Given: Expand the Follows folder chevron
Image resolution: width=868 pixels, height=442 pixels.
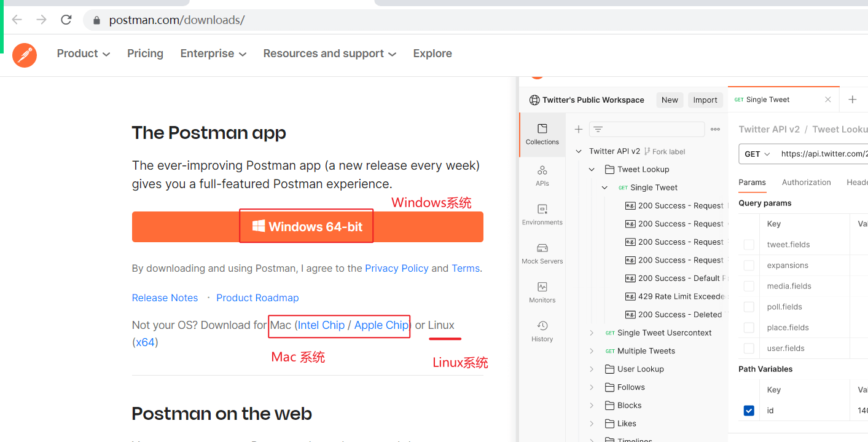Looking at the screenshot, I should click(x=592, y=387).
